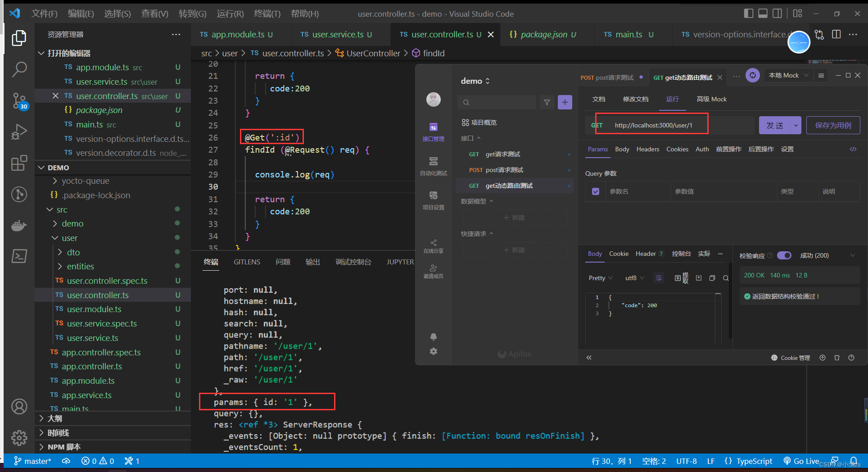Uncheck the Query 参数 row checkbox
The width and height of the screenshot is (868, 472).
pyautogui.click(x=595, y=191)
